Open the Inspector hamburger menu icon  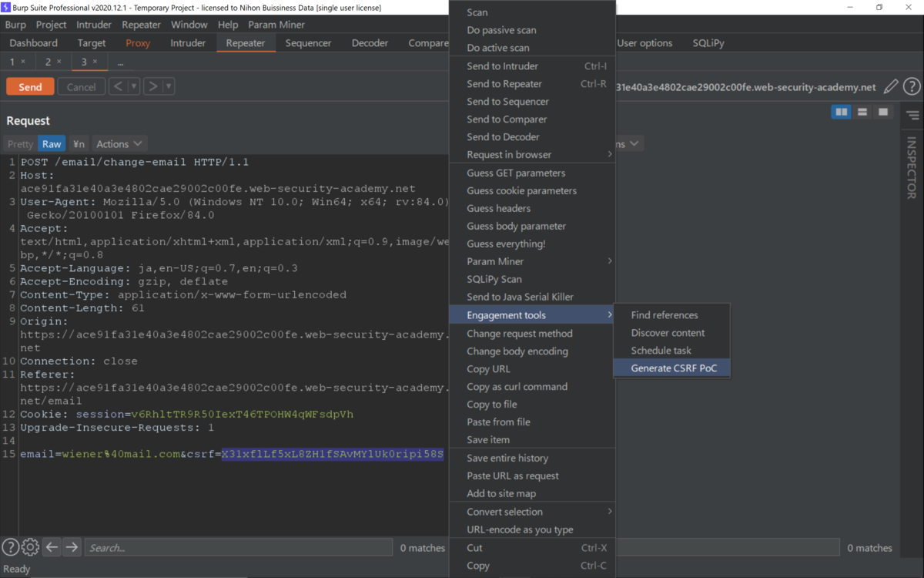click(x=912, y=116)
